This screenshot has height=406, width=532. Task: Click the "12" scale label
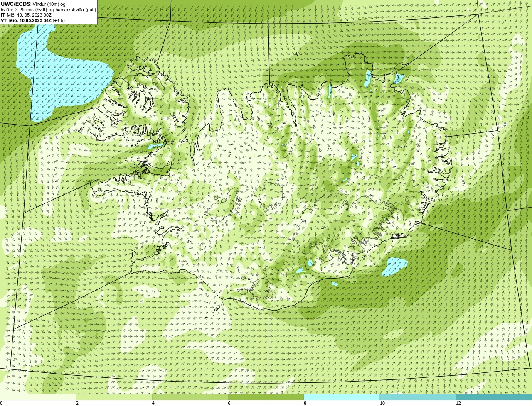click(x=458, y=403)
